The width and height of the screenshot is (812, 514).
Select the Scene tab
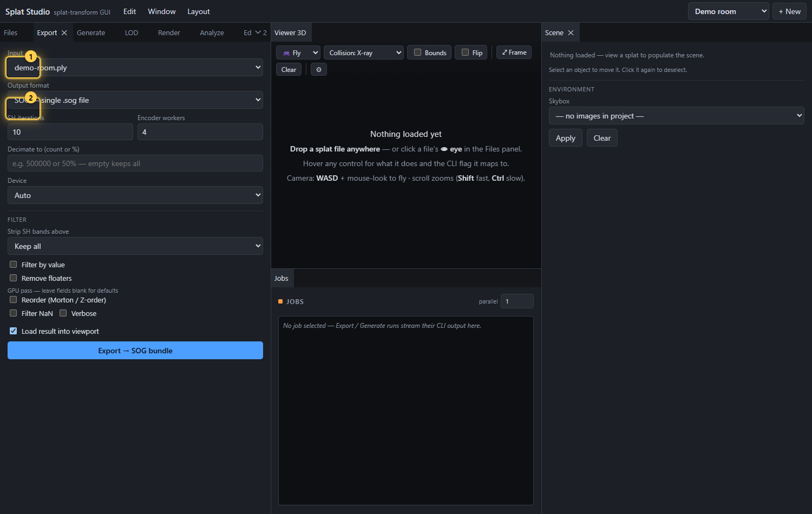554,32
